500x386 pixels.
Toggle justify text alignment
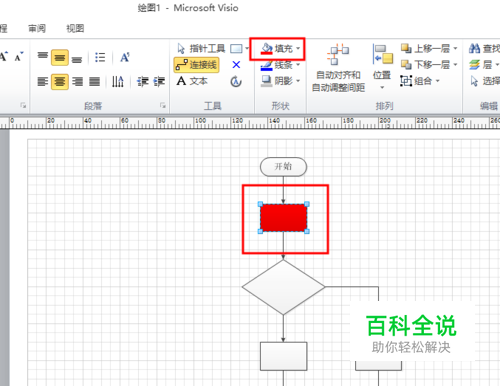coord(95,82)
